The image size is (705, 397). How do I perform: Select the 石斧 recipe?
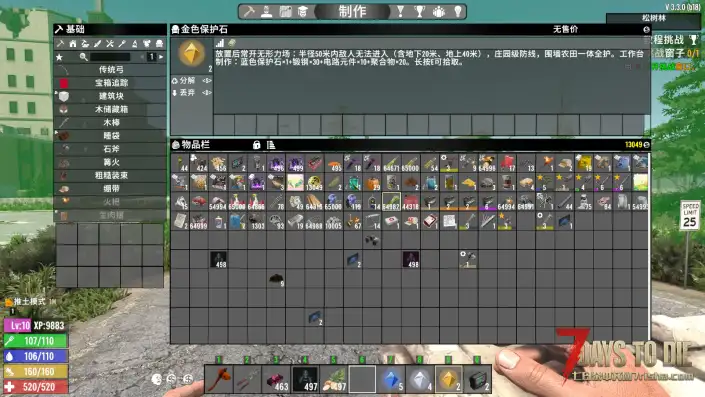coord(110,149)
